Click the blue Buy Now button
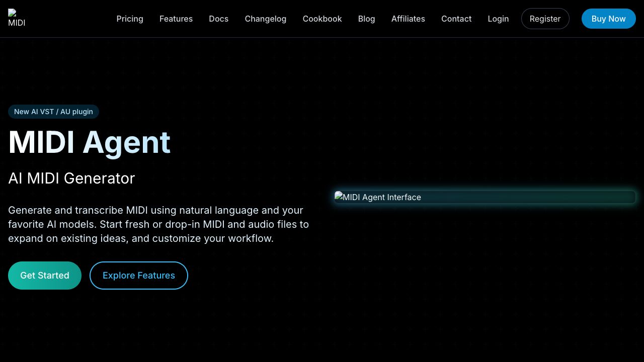Viewport: 644px width, 362px height. pos(608,19)
